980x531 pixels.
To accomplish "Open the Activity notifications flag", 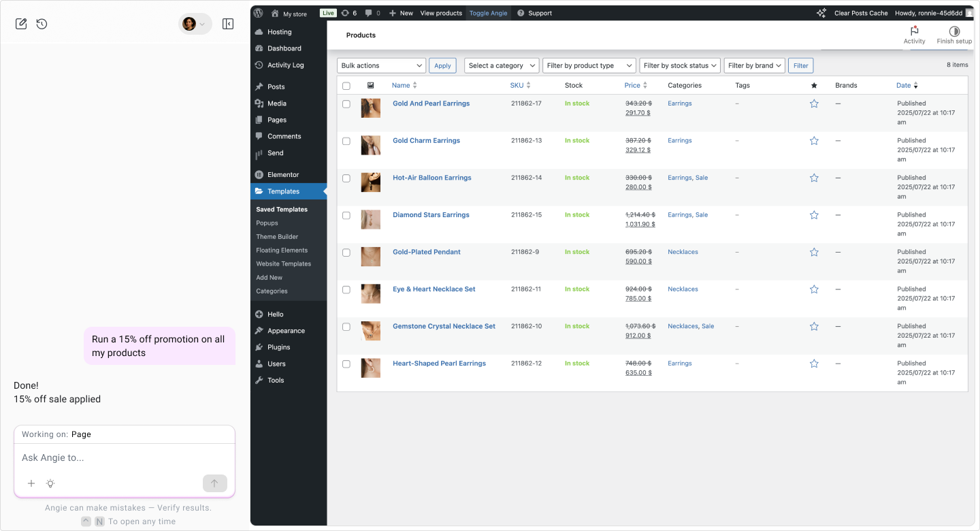I will pos(914,32).
